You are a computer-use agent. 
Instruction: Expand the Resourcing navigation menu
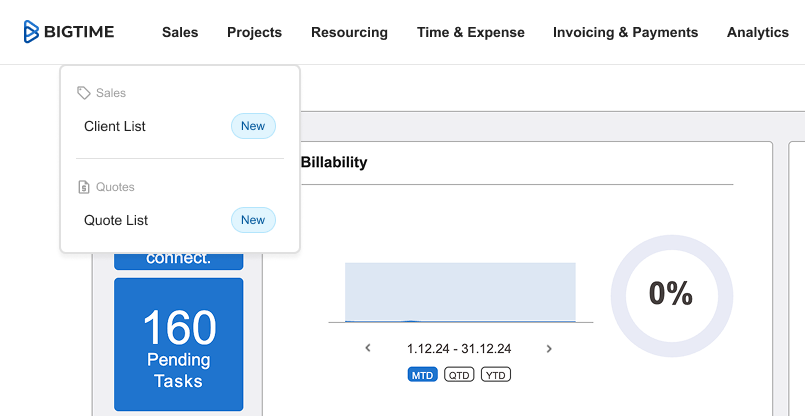349,32
